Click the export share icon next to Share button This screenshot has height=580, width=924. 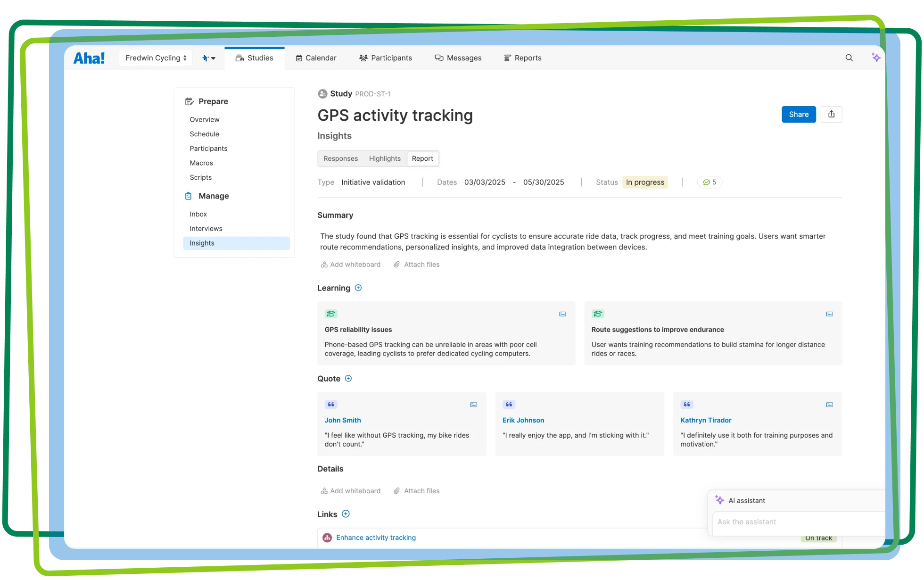coord(832,114)
